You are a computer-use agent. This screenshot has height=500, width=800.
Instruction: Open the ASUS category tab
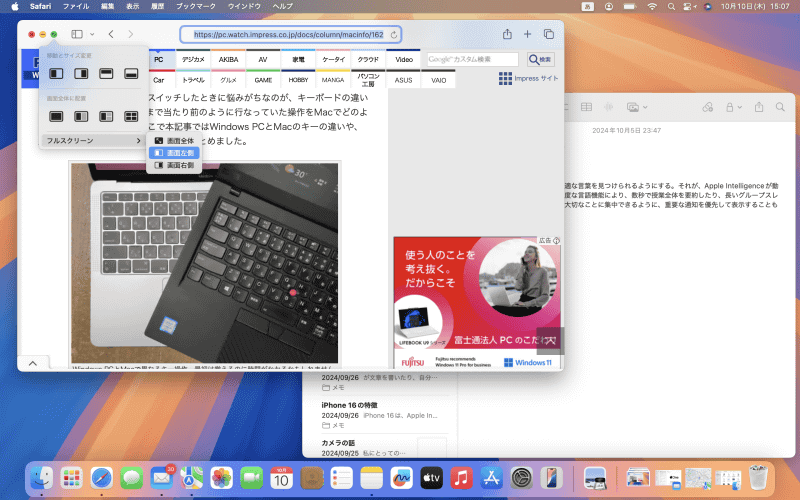pos(403,80)
